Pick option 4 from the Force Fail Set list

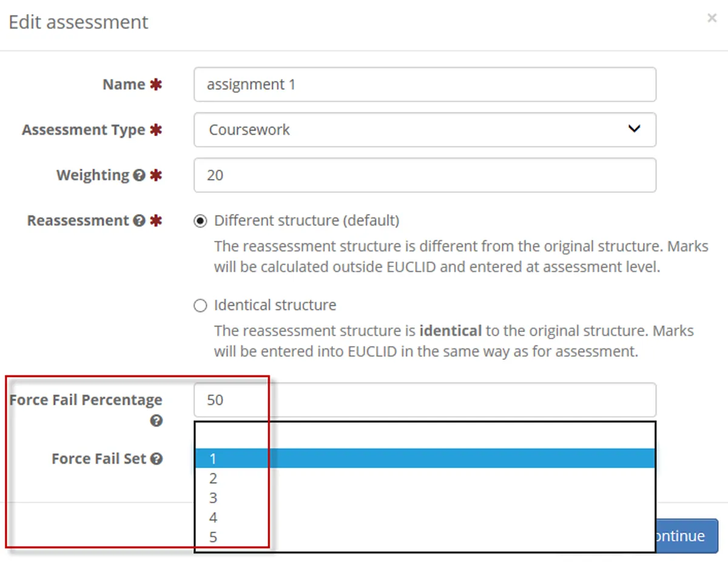point(425,518)
